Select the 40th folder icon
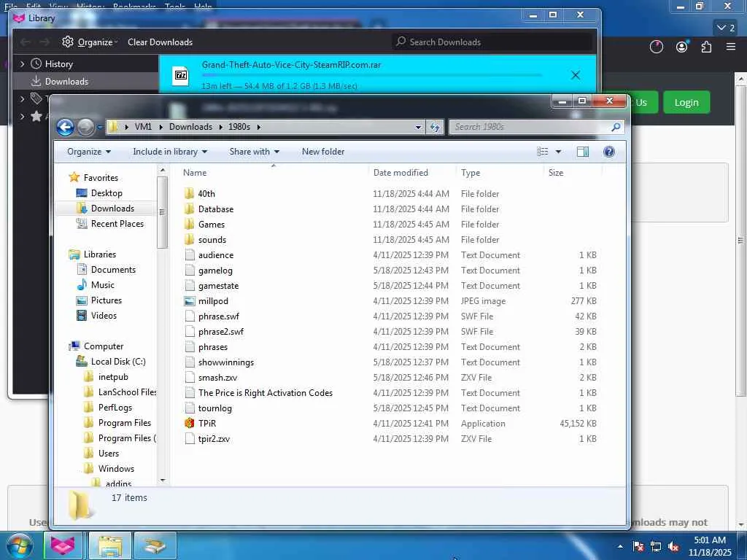747x560 pixels. click(x=190, y=193)
